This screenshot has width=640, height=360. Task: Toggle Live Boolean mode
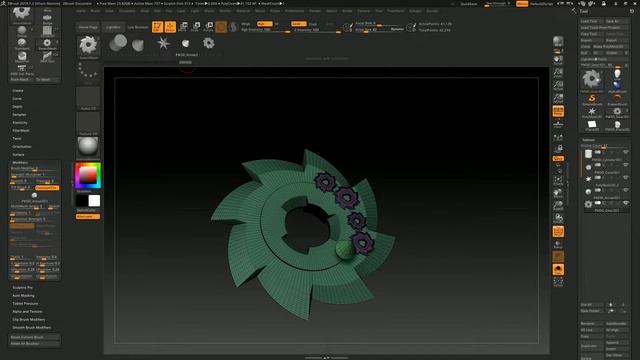[138, 27]
